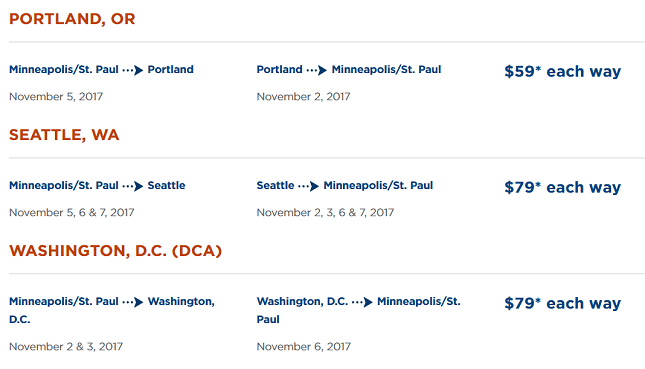Open the Minneapolis/St. Paul to Washington, D.C. route
This screenshot has width=645, height=369.
(x=112, y=310)
